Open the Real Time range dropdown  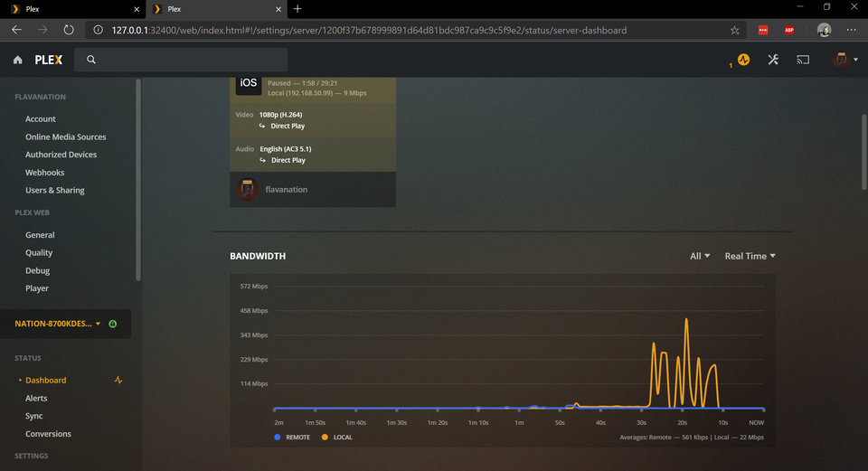tap(750, 256)
